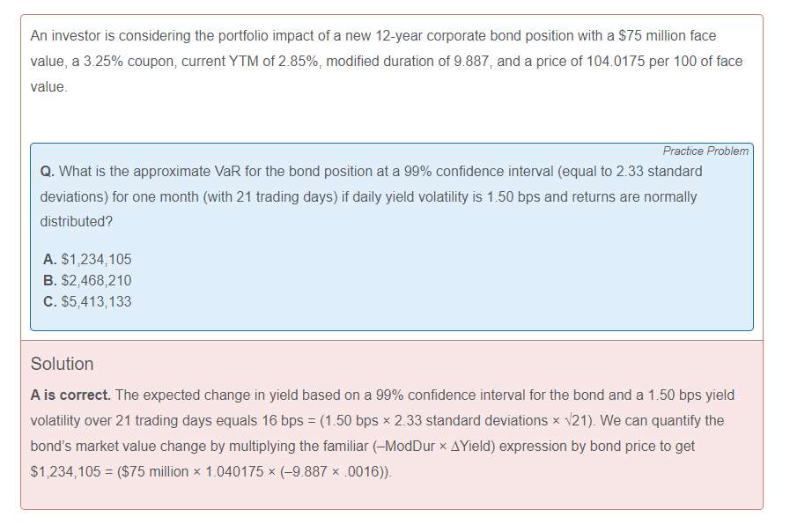Screen dimensions: 790x532
Task: Click 'An investor is considering' intro text
Action: coord(108,36)
